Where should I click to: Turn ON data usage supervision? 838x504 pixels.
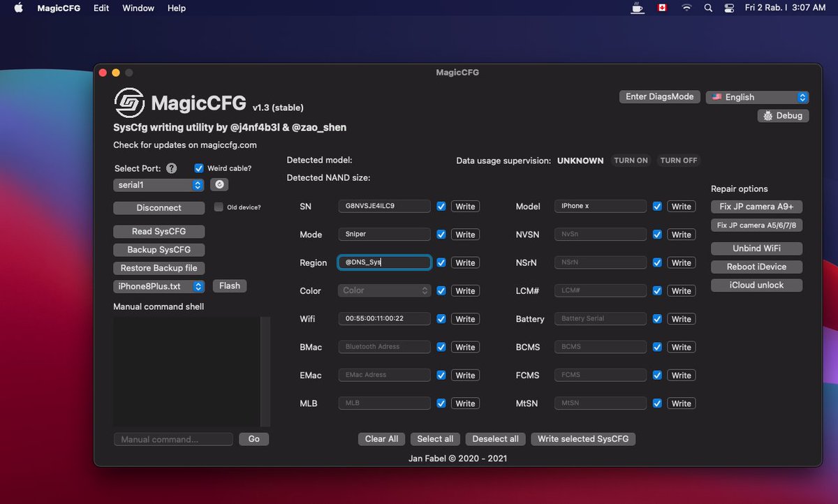[631, 161]
